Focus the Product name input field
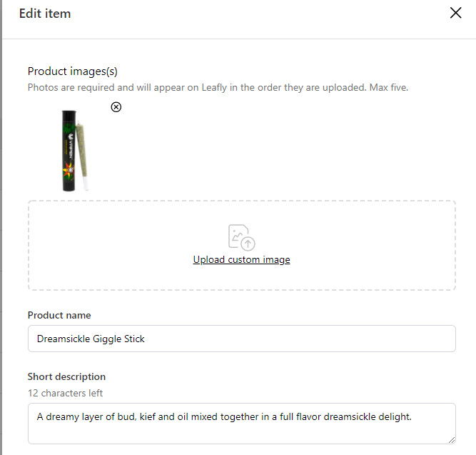This screenshot has width=476, height=455. pyautogui.click(x=242, y=339)
